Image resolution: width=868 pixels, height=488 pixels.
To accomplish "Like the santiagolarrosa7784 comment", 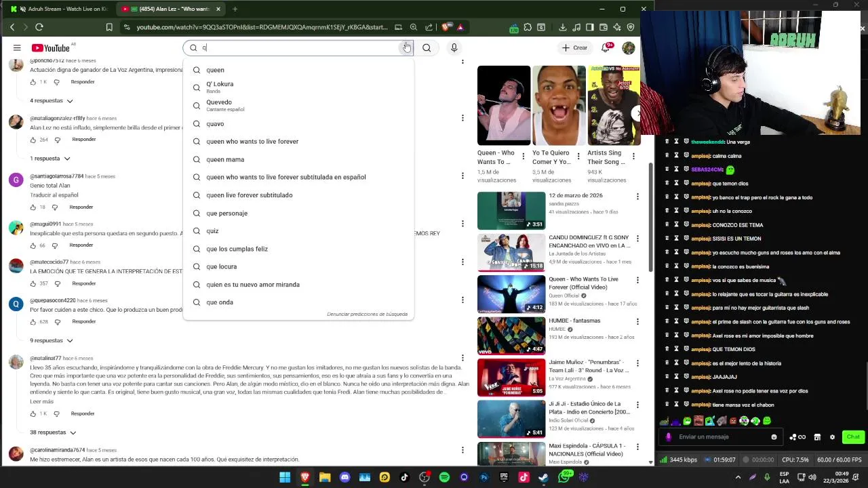I will point(33,207).
